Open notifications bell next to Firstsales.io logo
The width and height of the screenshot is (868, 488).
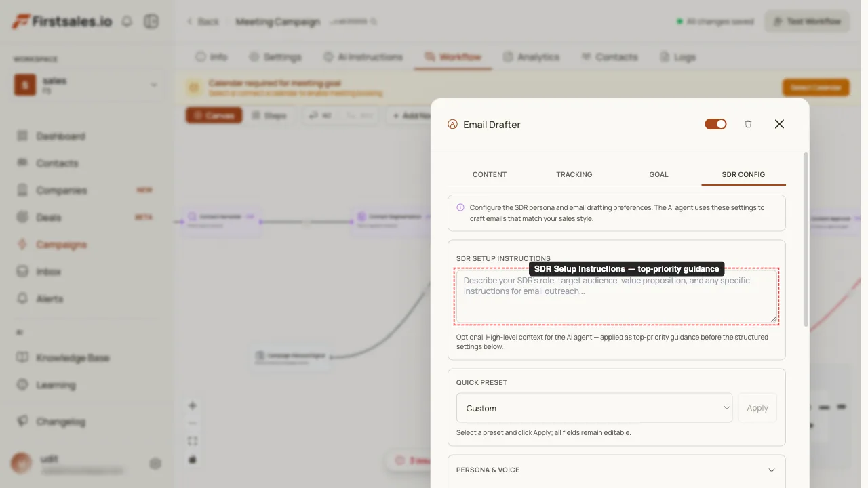click(127, 21)
